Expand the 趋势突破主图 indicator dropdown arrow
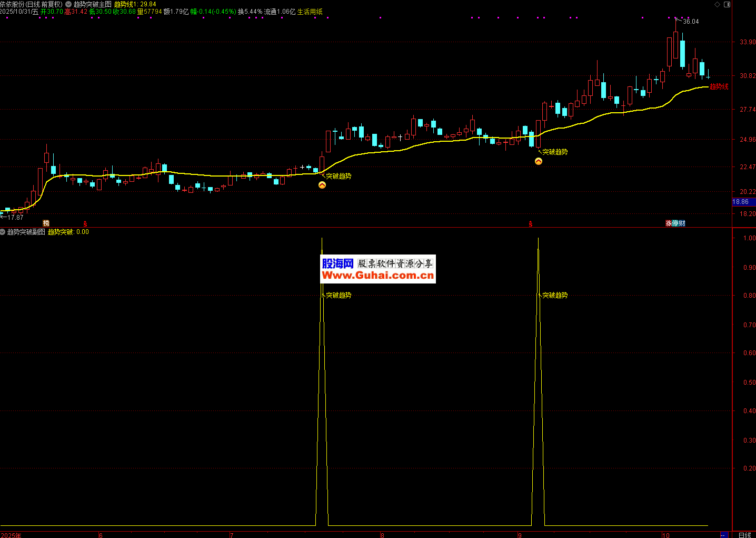The height and width of the screenshot is (538, 756). click(68, 4)
